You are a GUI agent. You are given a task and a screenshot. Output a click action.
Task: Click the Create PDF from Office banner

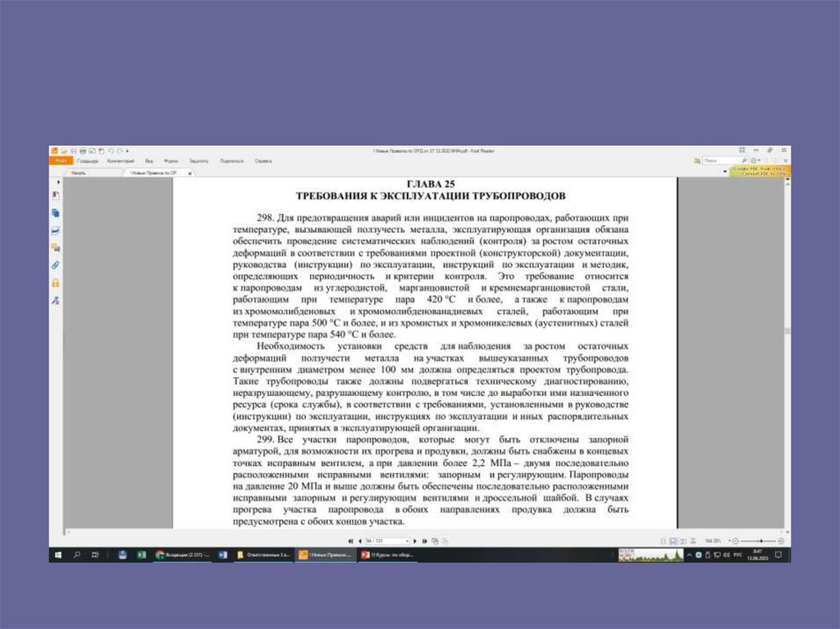[x=759, y=171]
